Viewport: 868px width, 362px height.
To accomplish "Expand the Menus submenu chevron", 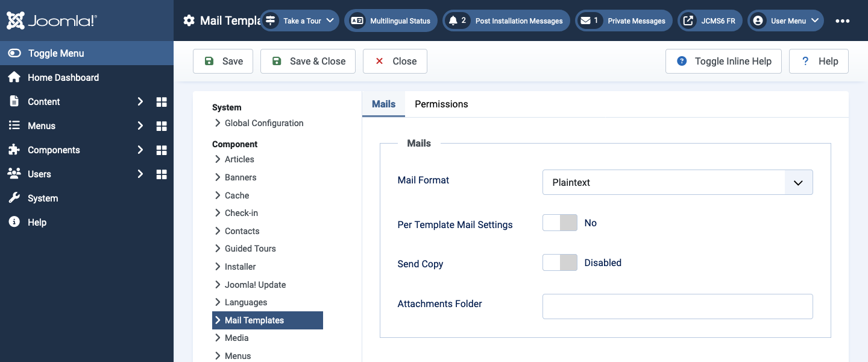I will coord(140,125).
